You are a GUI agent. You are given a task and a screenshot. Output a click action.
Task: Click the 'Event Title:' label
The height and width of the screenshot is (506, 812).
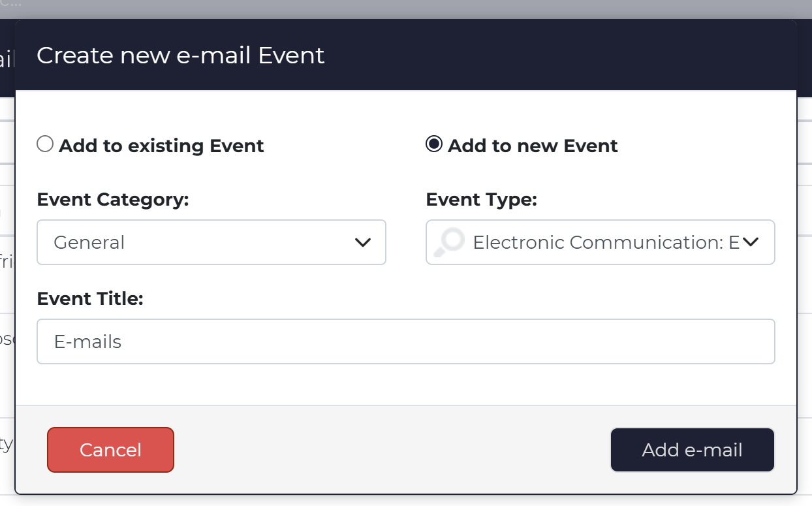(x=90, y=298)
